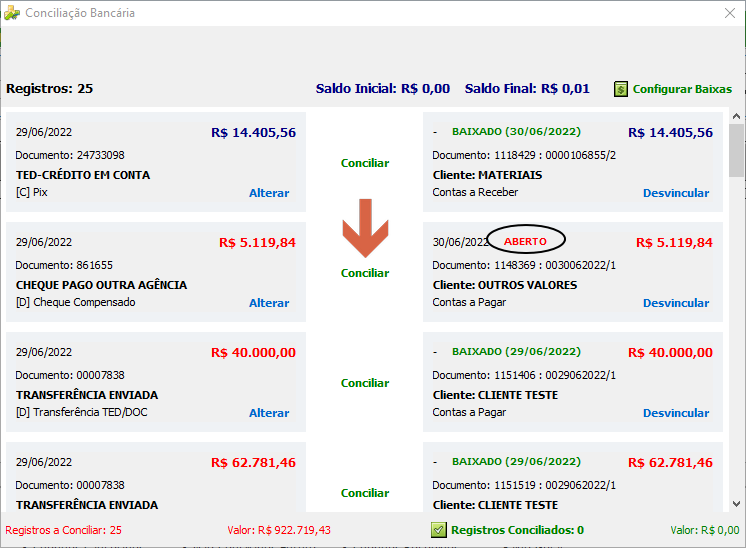Select the ABERTO status label
Screen dimensions: 746x548
click(x=525, y=242)
